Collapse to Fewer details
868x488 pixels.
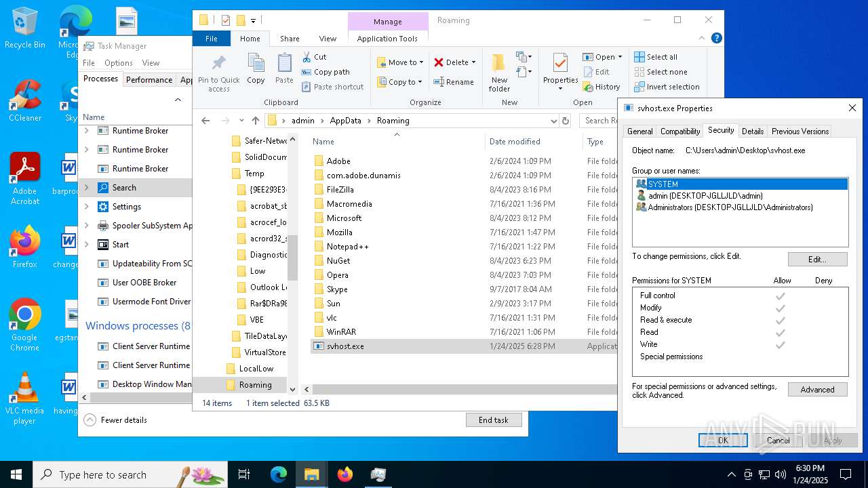click(116, 420)
